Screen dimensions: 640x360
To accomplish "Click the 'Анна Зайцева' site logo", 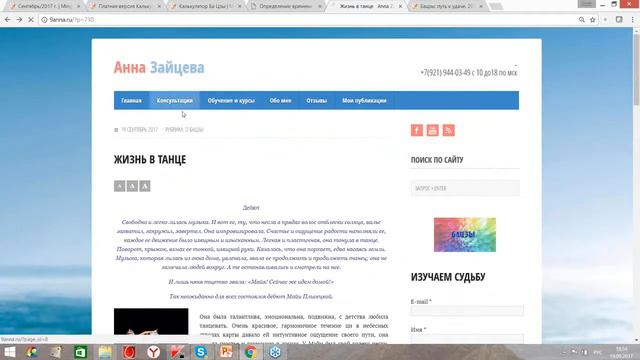I will (159, 67).
